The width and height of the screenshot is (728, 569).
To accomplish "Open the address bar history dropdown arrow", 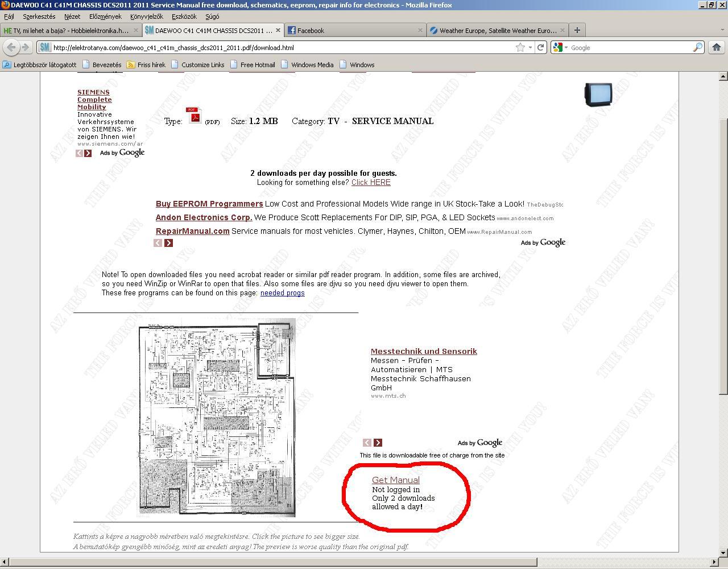I will (530, 48).
